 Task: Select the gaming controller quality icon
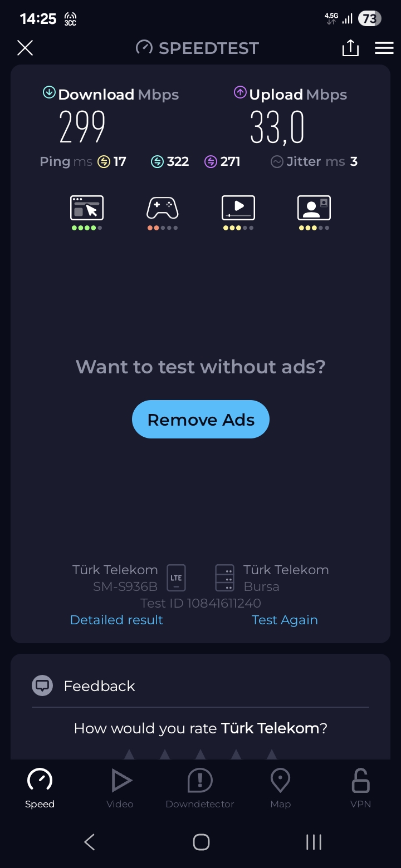(163, 208)
